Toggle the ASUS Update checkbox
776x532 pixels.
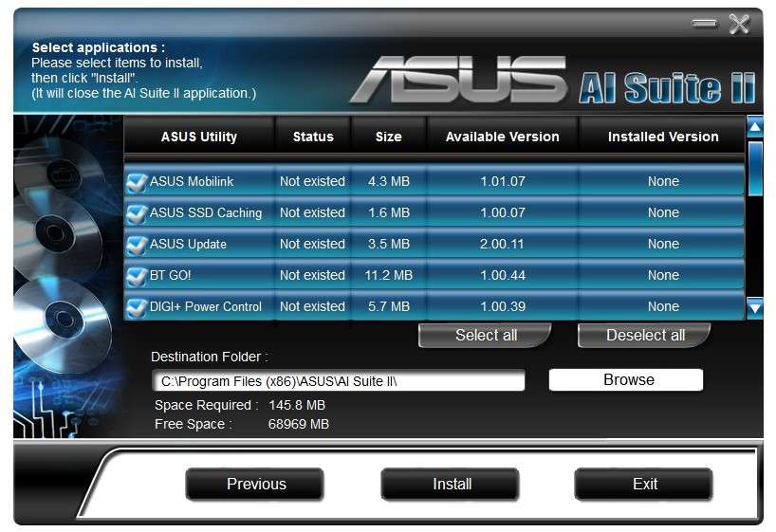tap(136, 245)
